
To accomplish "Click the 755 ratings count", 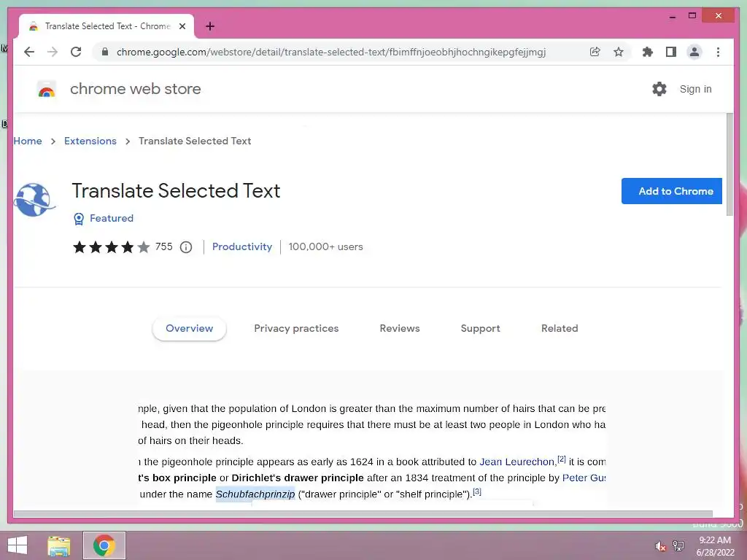I will (x=164, y=246).
